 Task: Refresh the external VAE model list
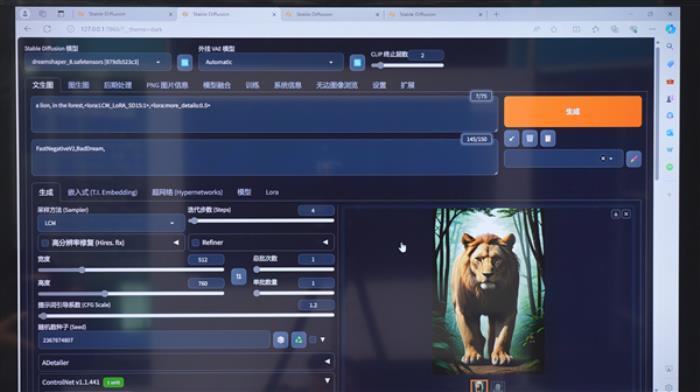[357, 63]
